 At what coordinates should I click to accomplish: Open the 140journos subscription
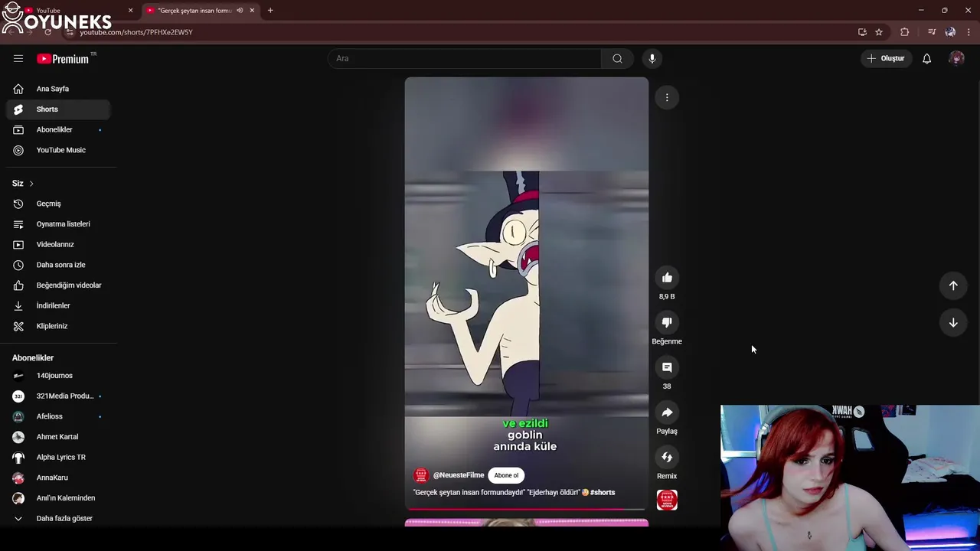click(58, 376)
